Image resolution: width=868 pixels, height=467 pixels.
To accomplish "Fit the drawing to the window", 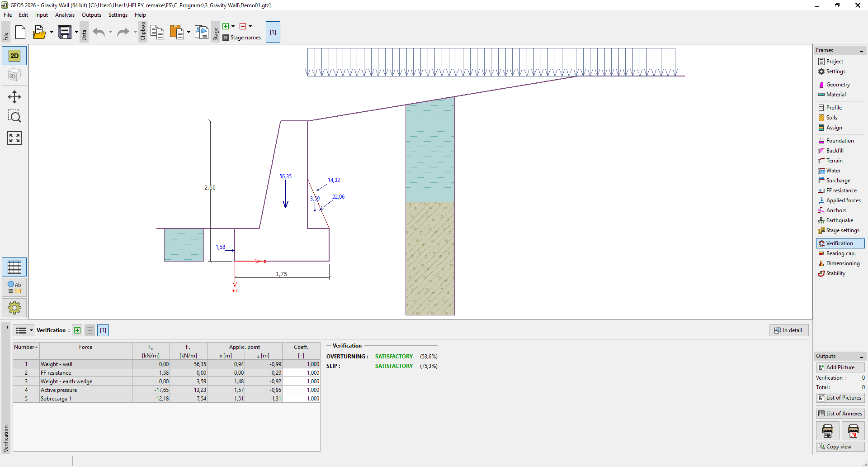I will tap(14, 138).
